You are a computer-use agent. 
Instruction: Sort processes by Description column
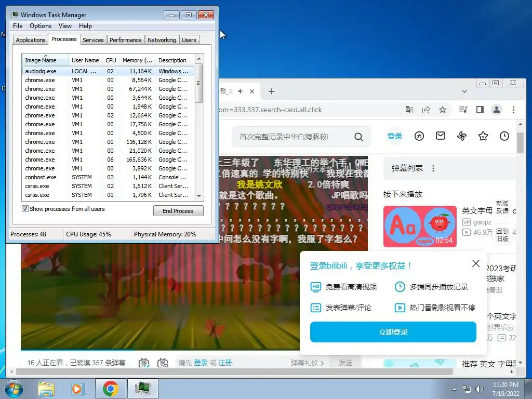click(175, 60)
